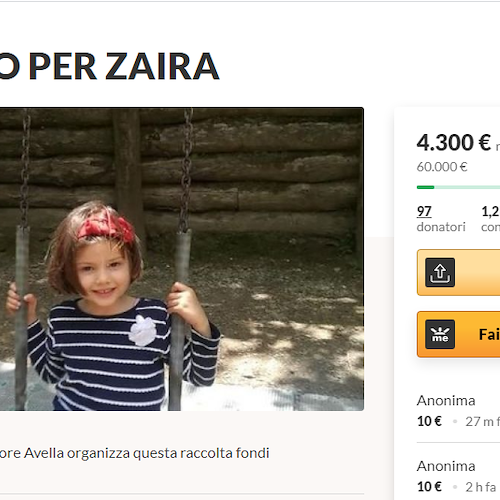Click the 4.300 € raised amount

[454, 142]
